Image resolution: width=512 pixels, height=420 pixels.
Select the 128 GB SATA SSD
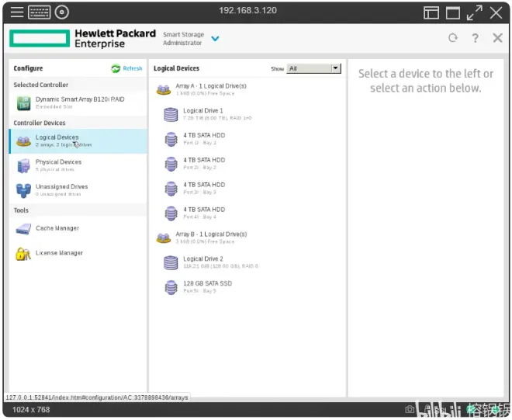tap(247, 287)
